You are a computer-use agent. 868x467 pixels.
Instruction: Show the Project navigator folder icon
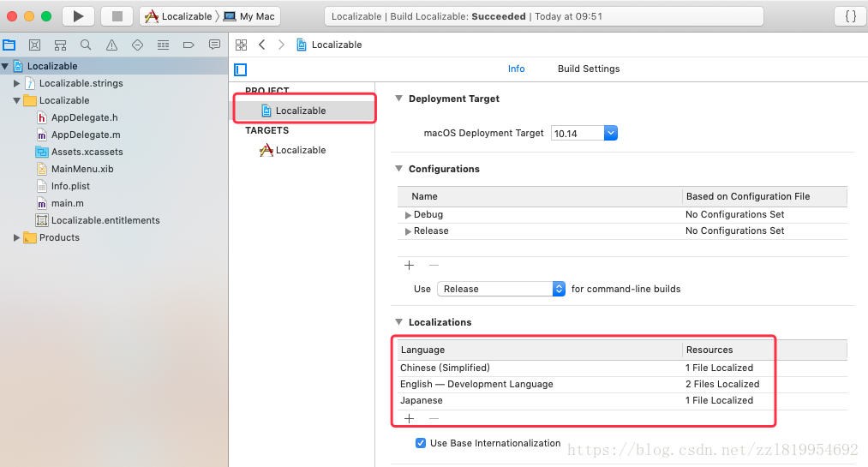click(9, 45)
